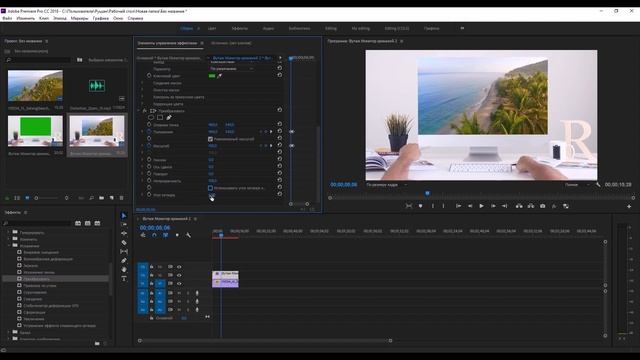Select the green screen monitor thumbnail
Image resolution: width=640 pixels, height=360 pixels.
pyautogui.click(x=35, y=131)
